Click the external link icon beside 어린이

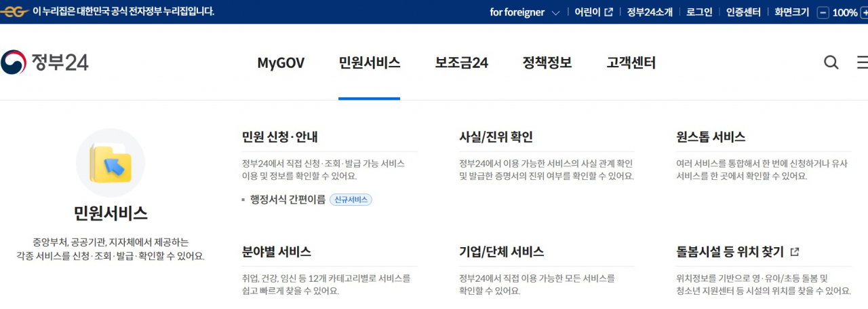608,12
